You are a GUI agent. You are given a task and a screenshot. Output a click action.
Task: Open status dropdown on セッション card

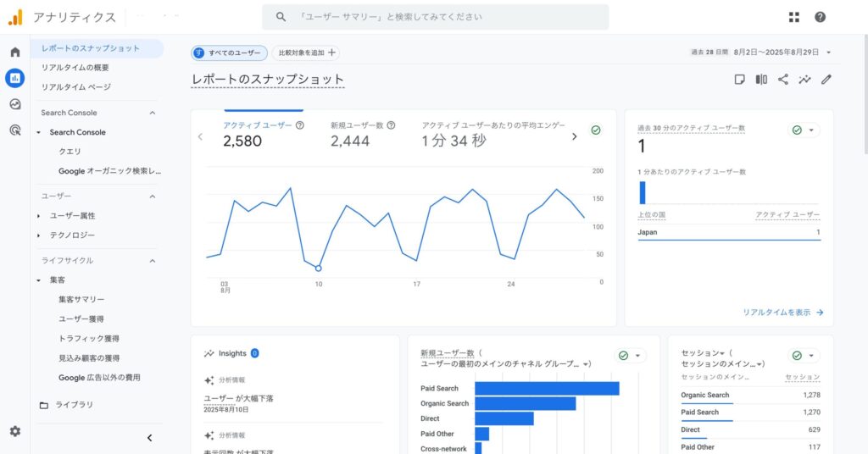pos(811,356)
